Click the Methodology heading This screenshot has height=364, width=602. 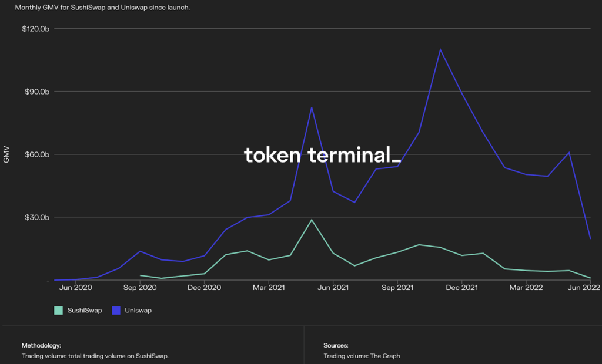tap(41, 346)
